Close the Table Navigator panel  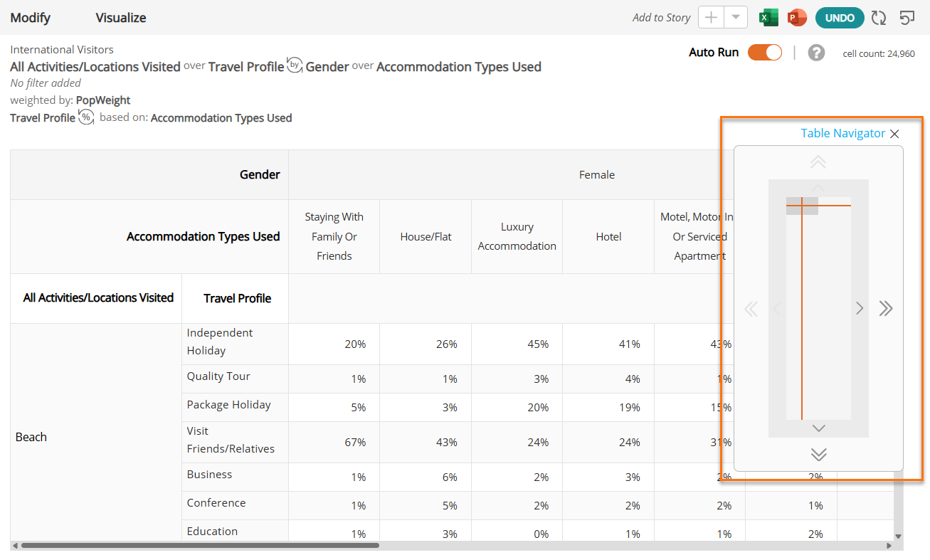894,134
